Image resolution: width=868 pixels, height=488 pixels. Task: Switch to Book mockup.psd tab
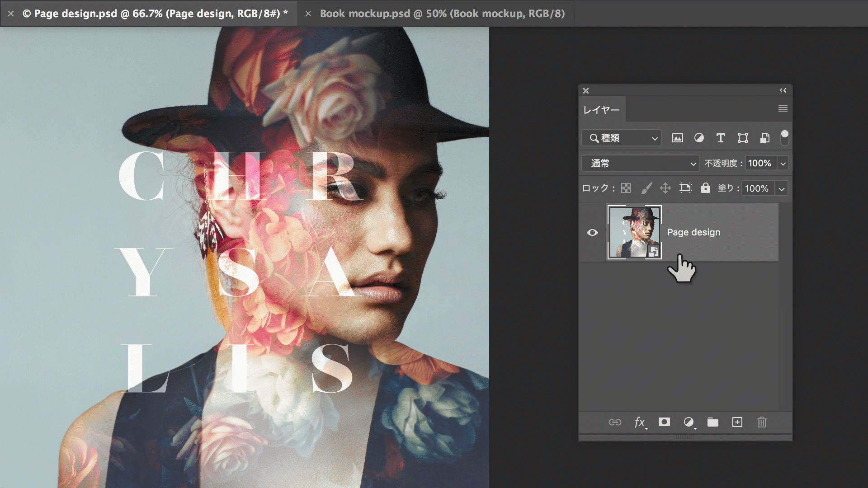(442, 14)
